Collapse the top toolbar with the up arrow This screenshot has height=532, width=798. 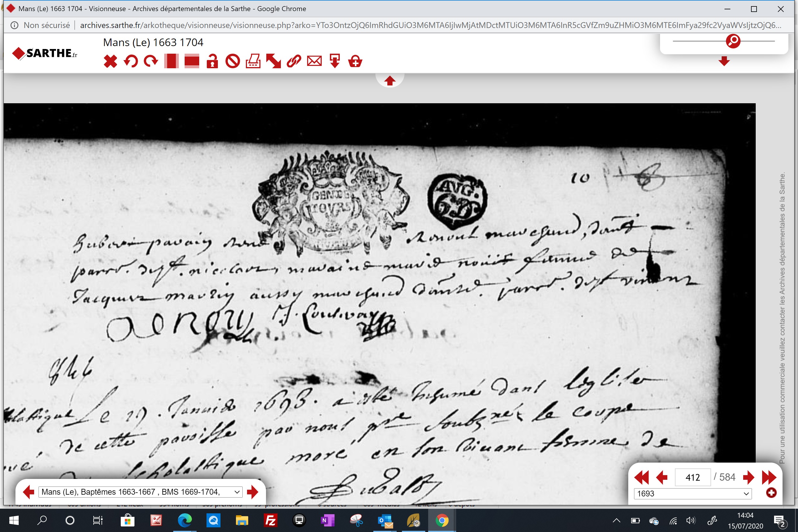[x=389, y=81]
